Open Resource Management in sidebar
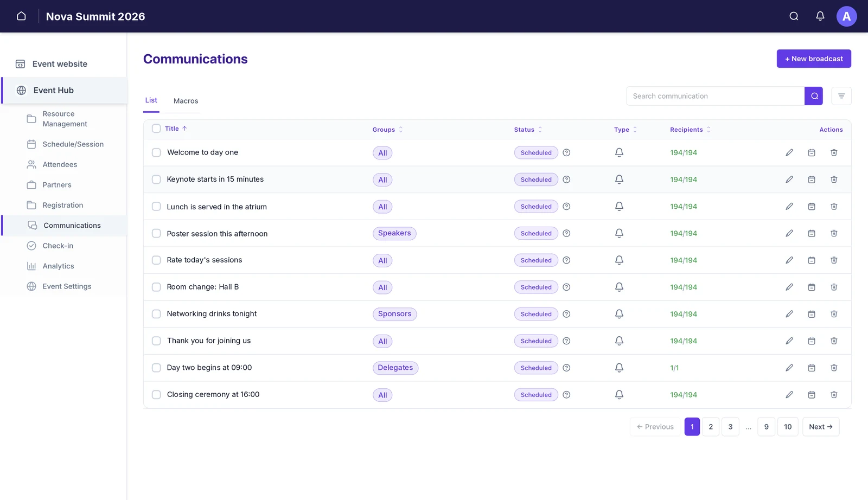Viewport: 868px width, 500px height. [65, 119]
